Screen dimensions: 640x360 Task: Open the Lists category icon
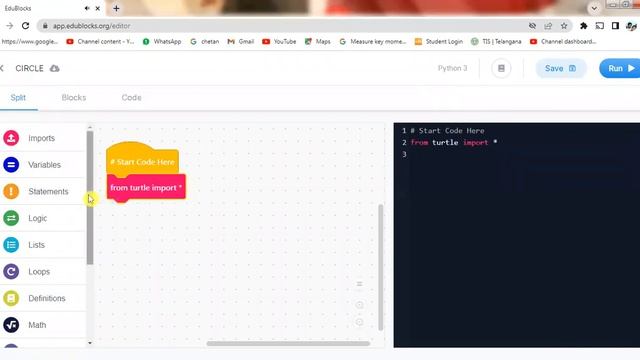point(11,245)
